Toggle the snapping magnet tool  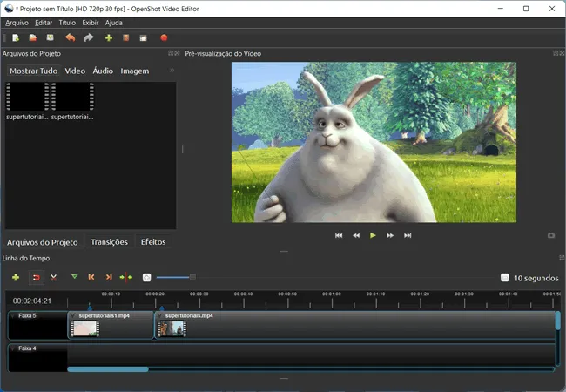pyautogui.click(x=37, y=278)
